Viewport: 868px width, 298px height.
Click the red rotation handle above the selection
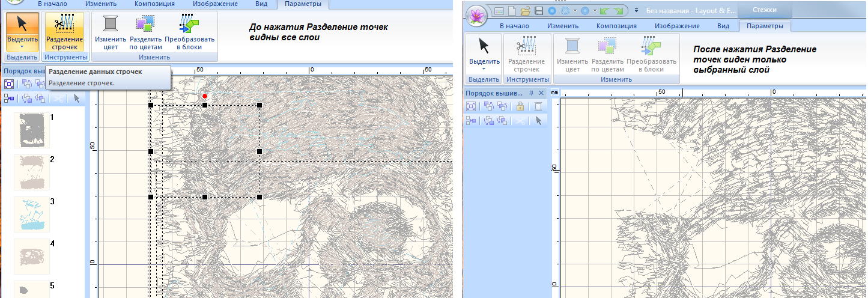205,96
